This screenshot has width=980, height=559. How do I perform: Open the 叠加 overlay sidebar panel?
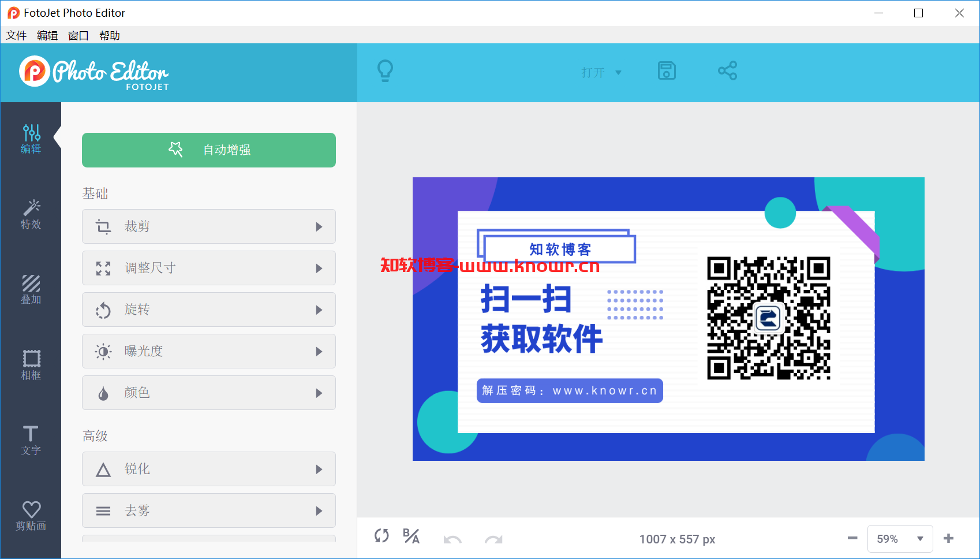pyautogui.click(x=31, y=290)
